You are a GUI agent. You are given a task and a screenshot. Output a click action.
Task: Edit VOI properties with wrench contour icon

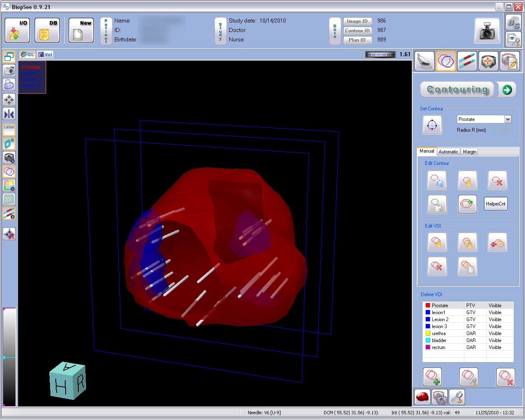[x=469, y=377]
